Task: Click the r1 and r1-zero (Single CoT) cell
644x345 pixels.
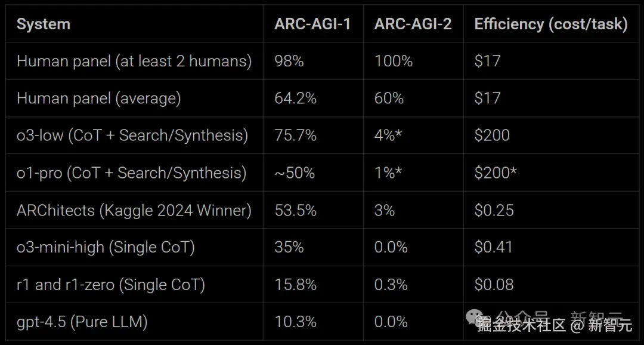Action: 111,285
